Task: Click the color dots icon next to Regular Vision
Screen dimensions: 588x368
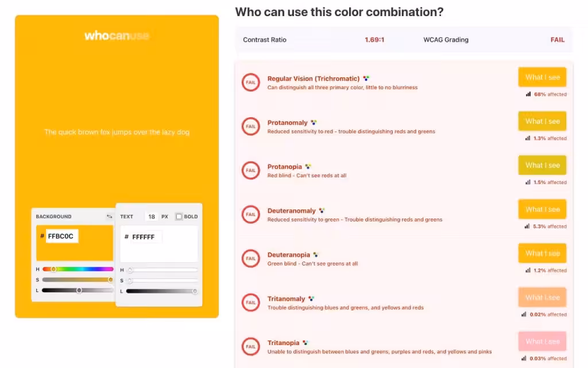Action: point(367,78)
